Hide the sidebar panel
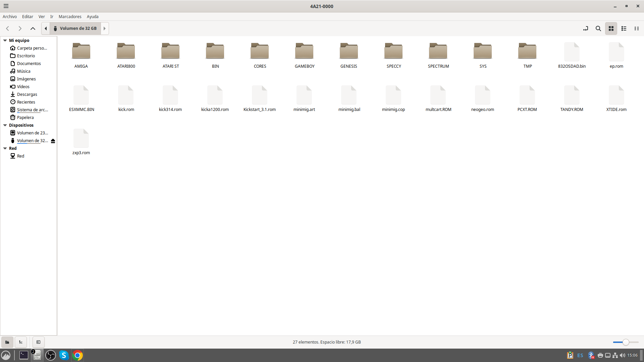 point(38,342)
